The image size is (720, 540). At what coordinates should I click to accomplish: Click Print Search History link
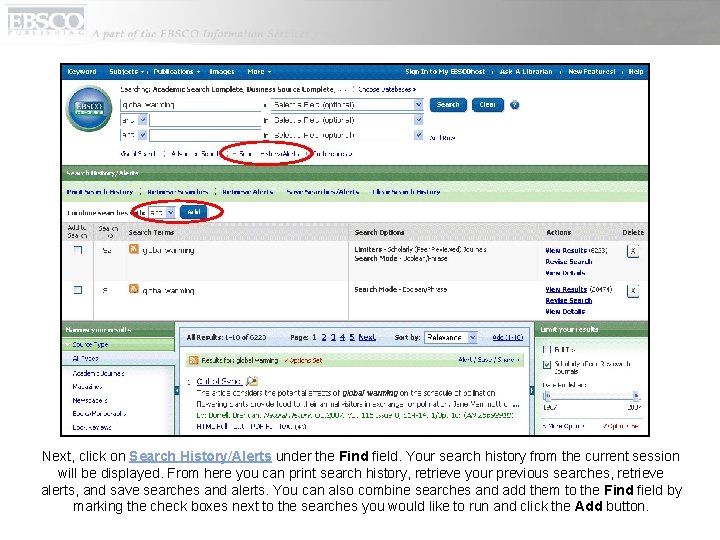tap(100, 192)
